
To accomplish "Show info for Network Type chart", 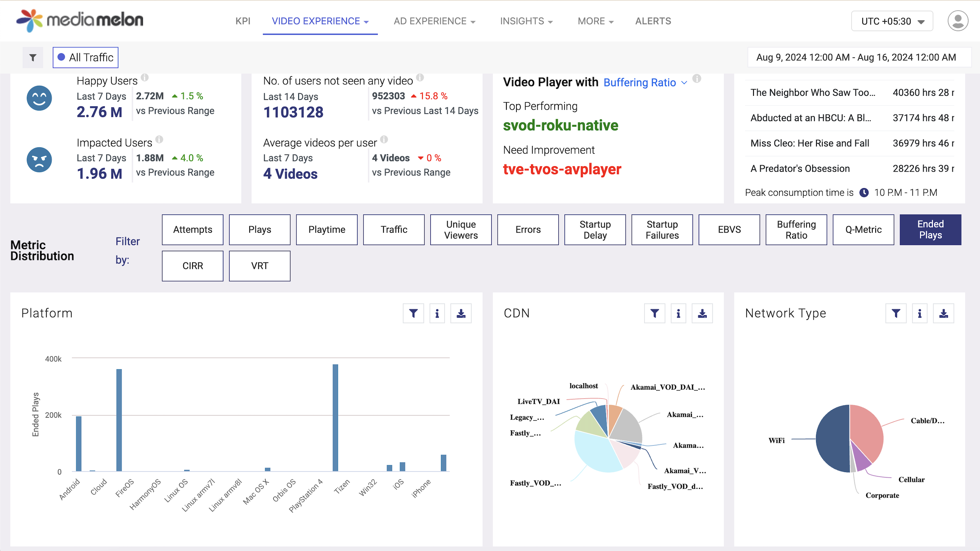I will click(920, 313).
